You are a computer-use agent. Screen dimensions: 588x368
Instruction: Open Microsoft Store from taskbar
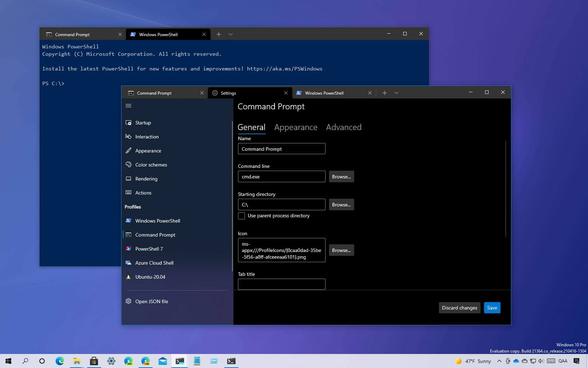[x=94, y=361]
